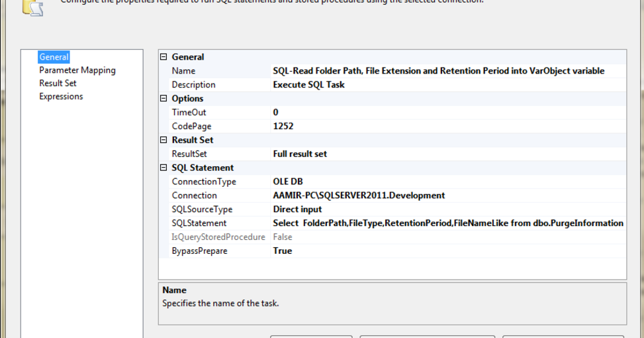Select the Name property label

click(183, 71)
